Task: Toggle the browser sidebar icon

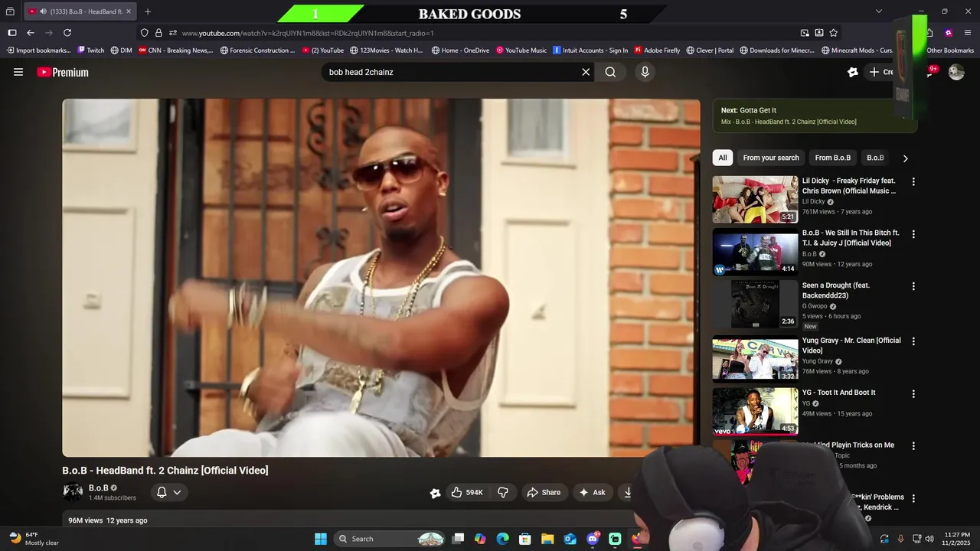Action: [x=12, y=33]
